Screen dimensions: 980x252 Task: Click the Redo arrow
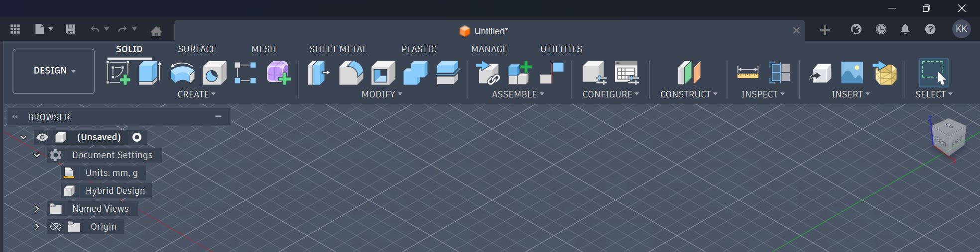(122, 29)
